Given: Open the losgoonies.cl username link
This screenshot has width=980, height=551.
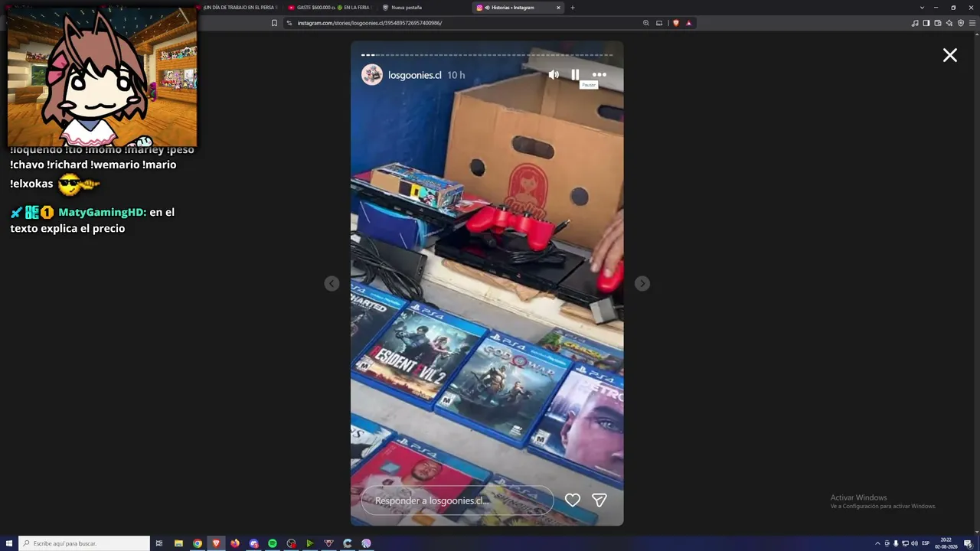Looking at the screenshot, I should (415, 75).
